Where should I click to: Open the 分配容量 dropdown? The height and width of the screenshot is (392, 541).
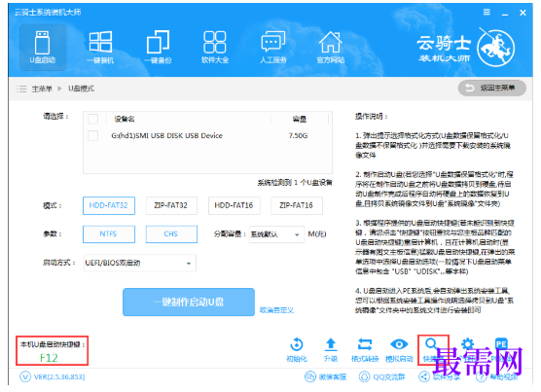point(276,234)
